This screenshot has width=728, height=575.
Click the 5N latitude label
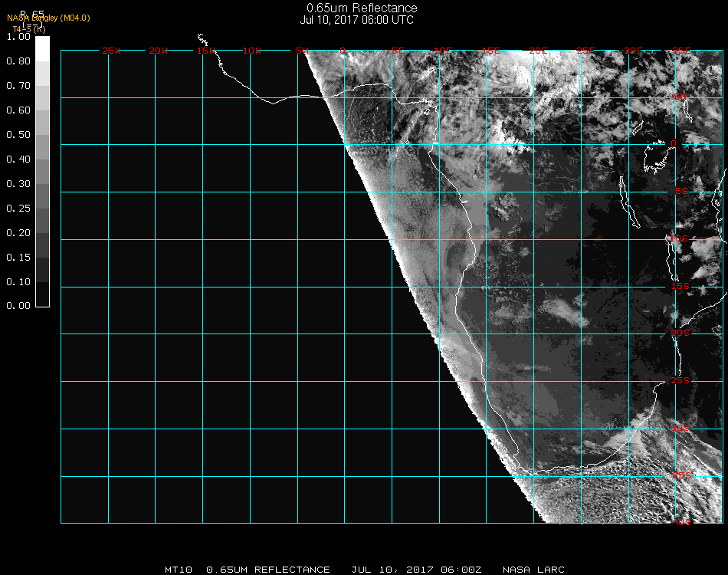click(680, 97)
